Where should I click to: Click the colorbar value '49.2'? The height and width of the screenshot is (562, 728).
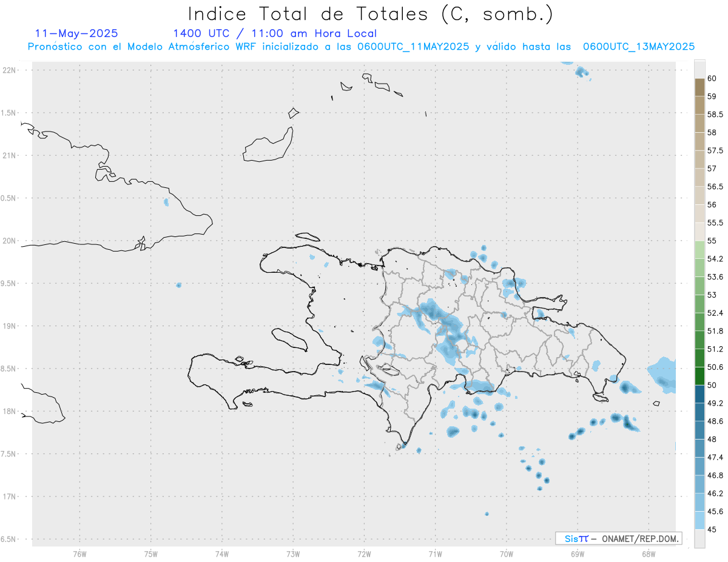(x=715, y=403)
